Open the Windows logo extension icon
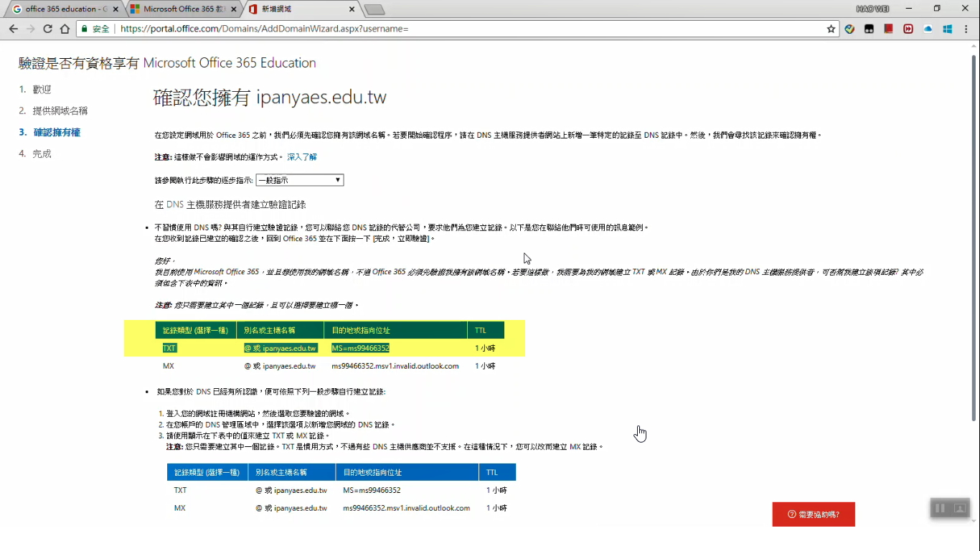Screen dimensions: 980x551 (x=947, y=29)
